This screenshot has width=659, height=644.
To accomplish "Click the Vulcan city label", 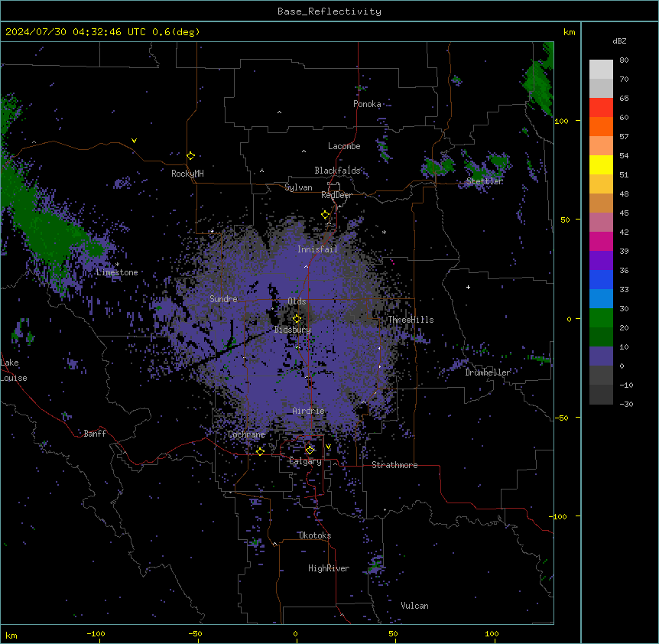I will click(x=414, y=606).
